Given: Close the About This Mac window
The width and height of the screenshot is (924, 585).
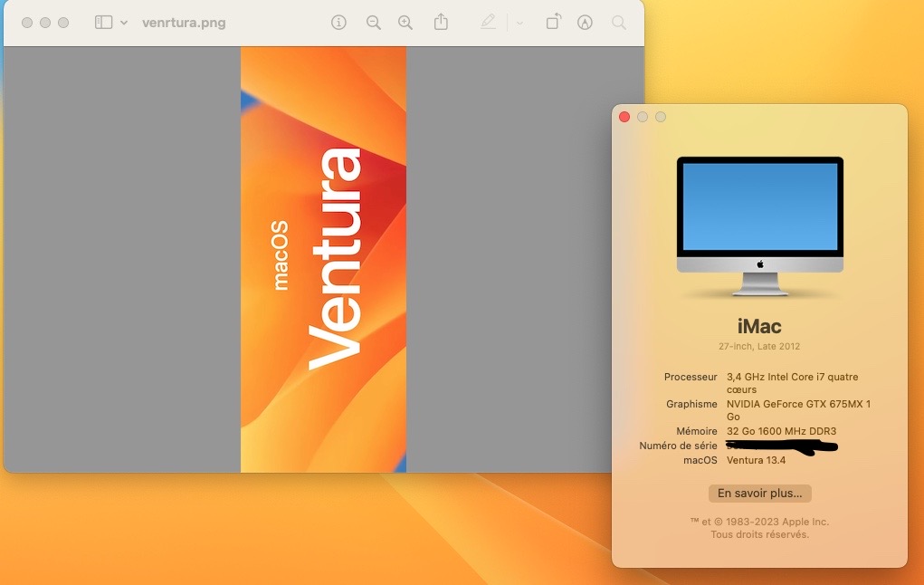Looking at the screenshot, I should (x=624, y=117).
